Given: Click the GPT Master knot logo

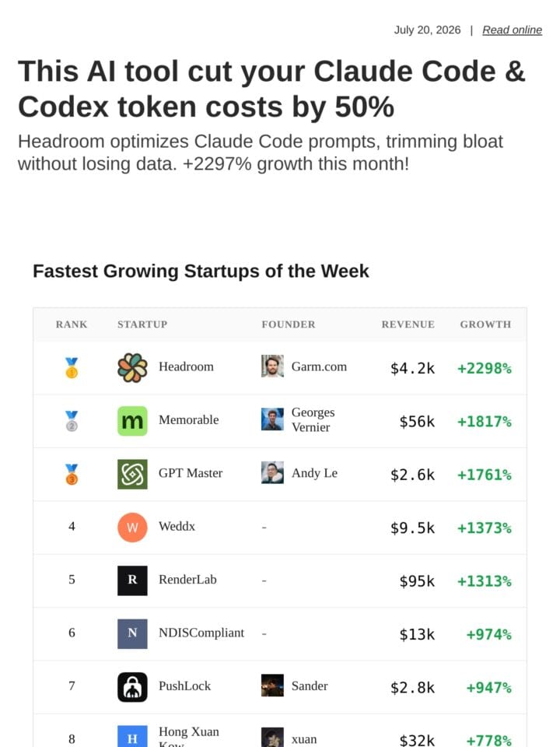Looking at the screenshot, I should 132,474.
